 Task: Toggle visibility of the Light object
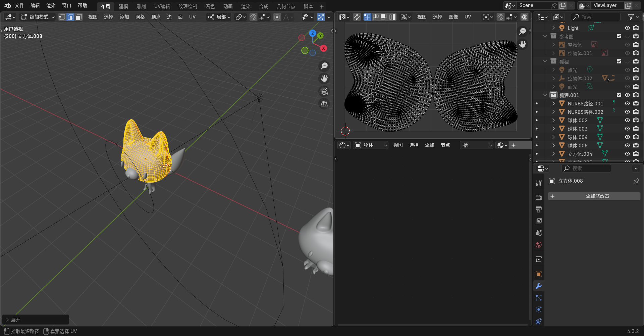pos(627,28)
